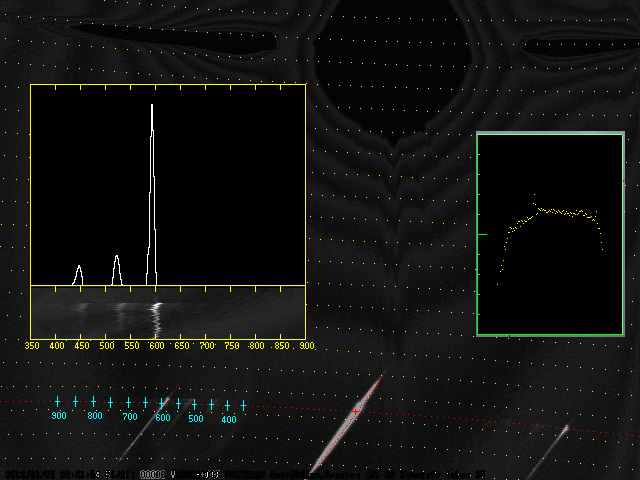
Task: Click the yellow axis label 750
Action: (232, 346)
